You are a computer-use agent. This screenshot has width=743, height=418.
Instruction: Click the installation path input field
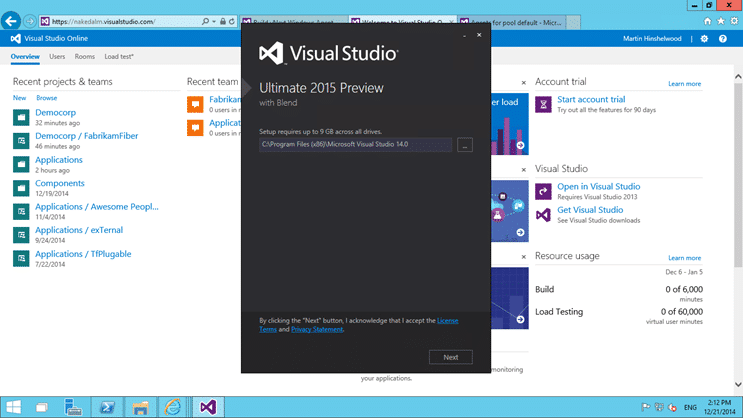pyautogui.click(x=355, y=145)
